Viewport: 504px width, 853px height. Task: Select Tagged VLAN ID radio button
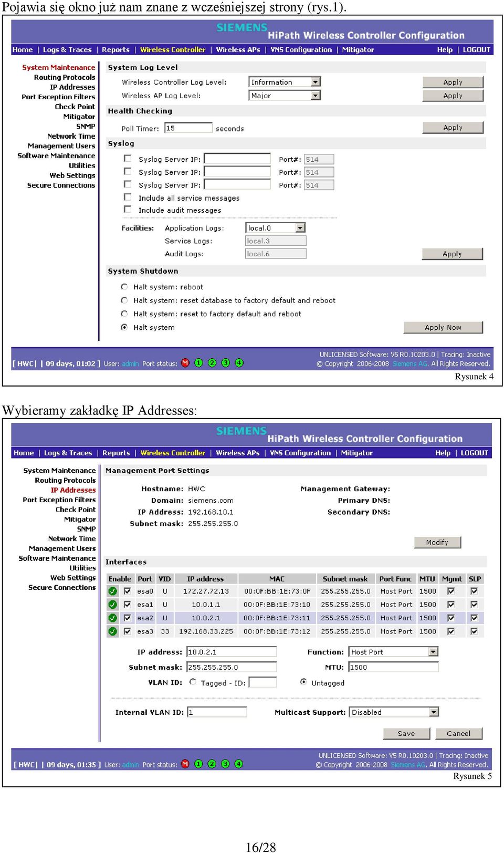pos(193,682)
